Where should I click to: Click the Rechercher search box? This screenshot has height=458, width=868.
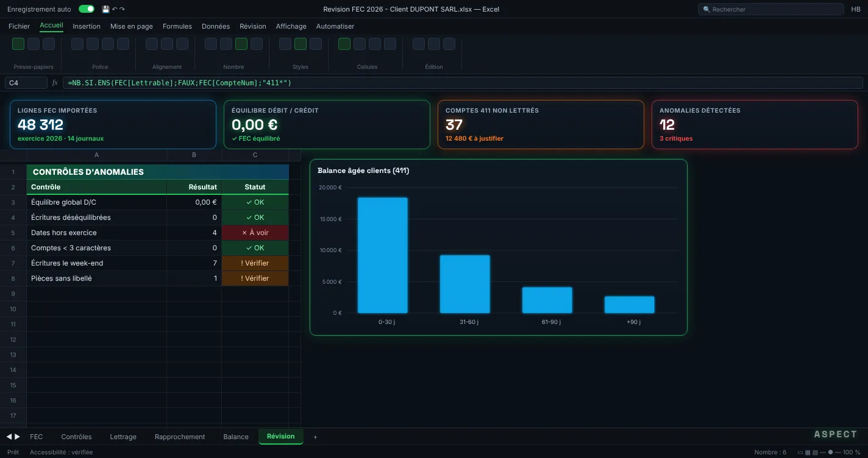click(771, 9)
